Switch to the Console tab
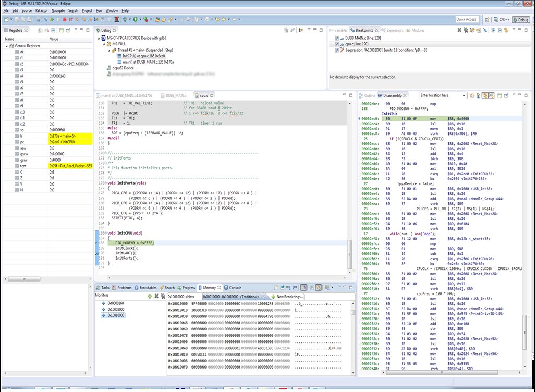 pyautogui.click(x=233, y=288)
